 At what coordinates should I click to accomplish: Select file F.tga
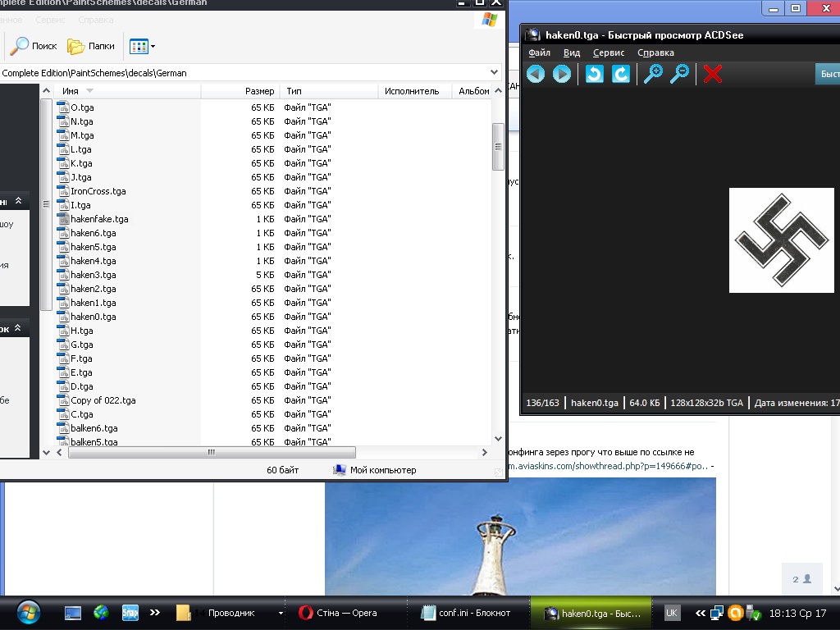[x=81, y=358]
